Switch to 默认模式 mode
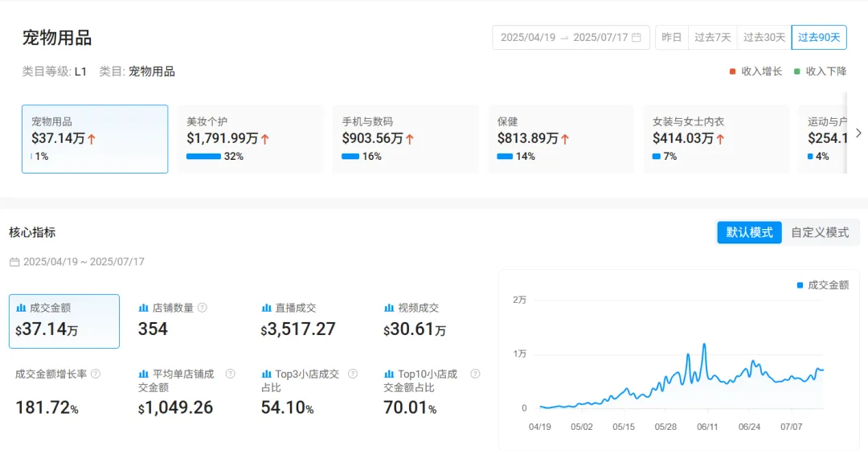The image size is (868, 458). coord(749,232)
